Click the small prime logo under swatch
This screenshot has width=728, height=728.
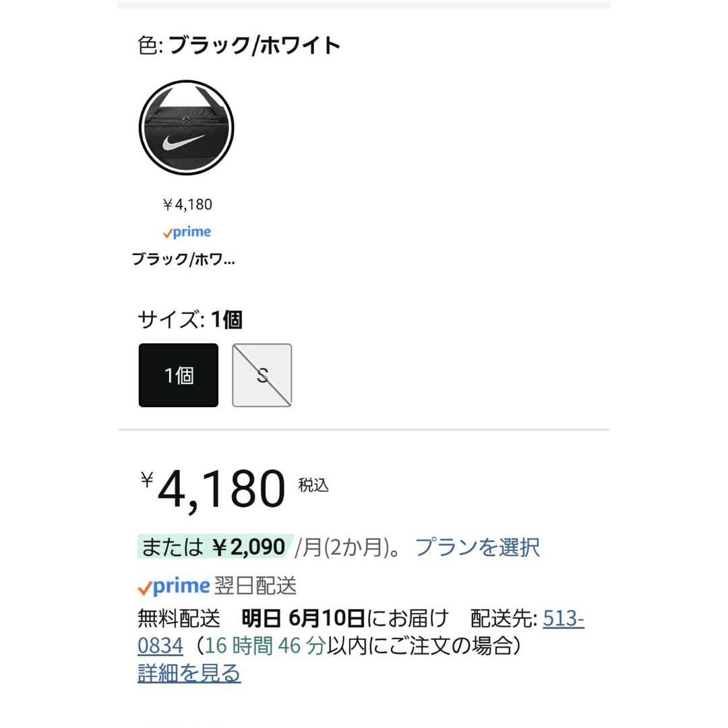(187, 232)
